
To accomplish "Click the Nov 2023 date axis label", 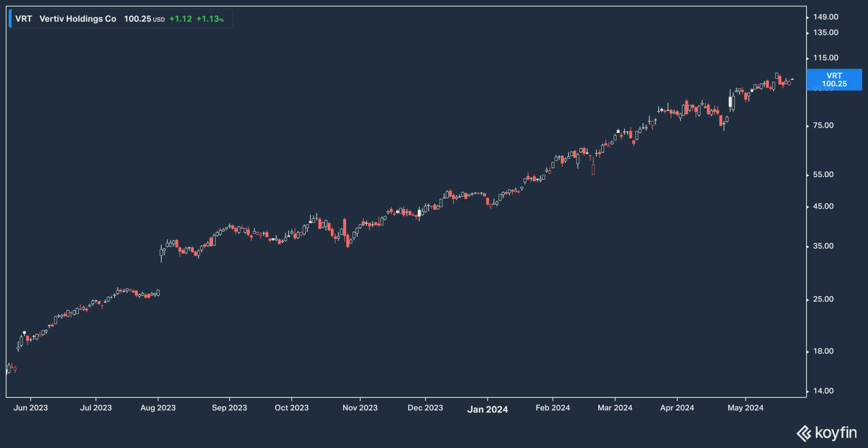I will [x=360, y=408].
